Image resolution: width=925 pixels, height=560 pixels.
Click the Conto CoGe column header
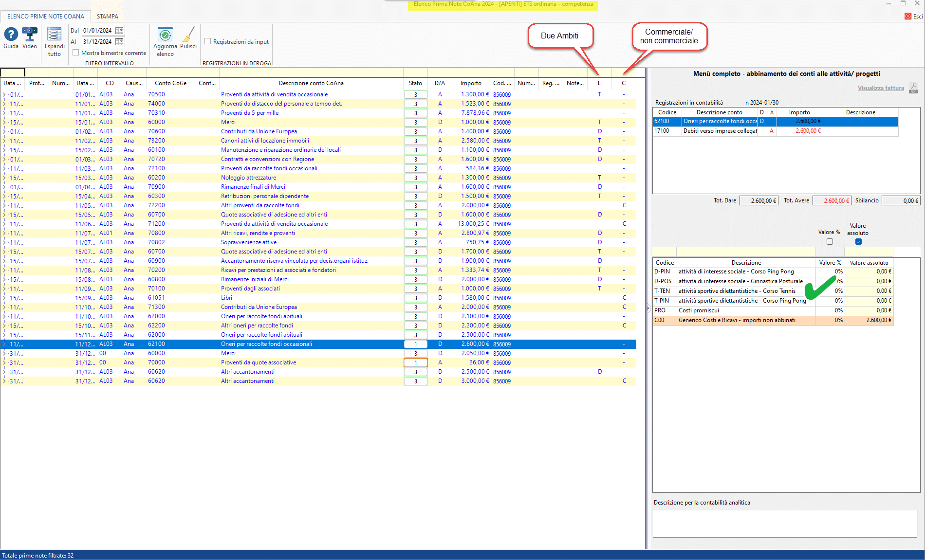click(x=170, y=83)
